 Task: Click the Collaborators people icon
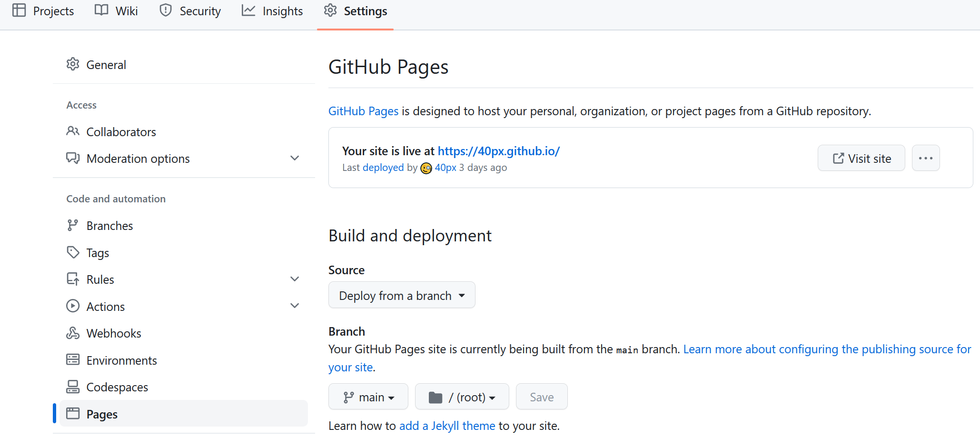click(x=73, y=131)
